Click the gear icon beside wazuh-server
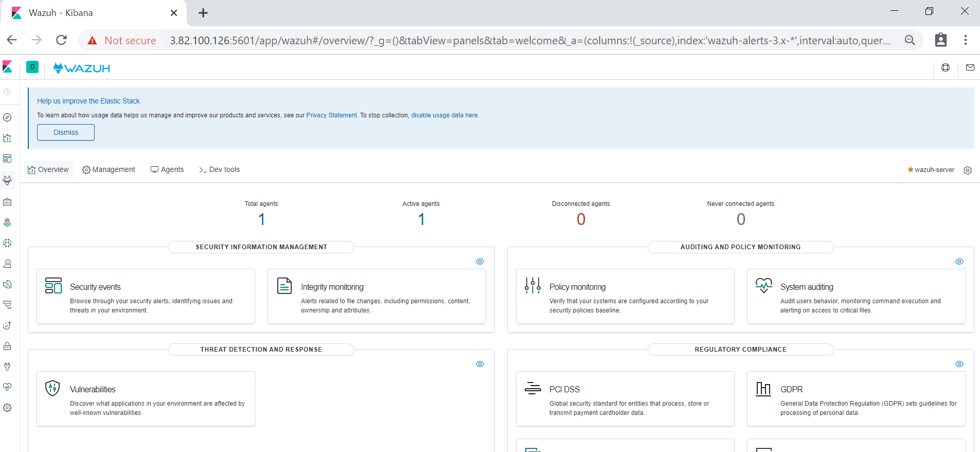The width and height of the screenshot is (980, 452). 968,170
